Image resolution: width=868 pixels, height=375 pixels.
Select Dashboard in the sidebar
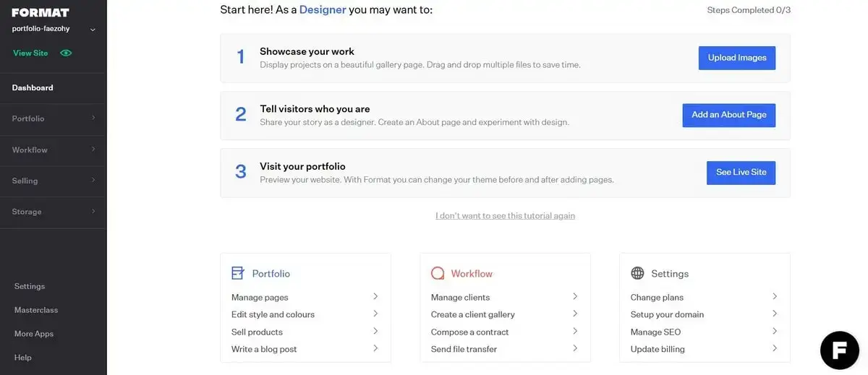33,87
